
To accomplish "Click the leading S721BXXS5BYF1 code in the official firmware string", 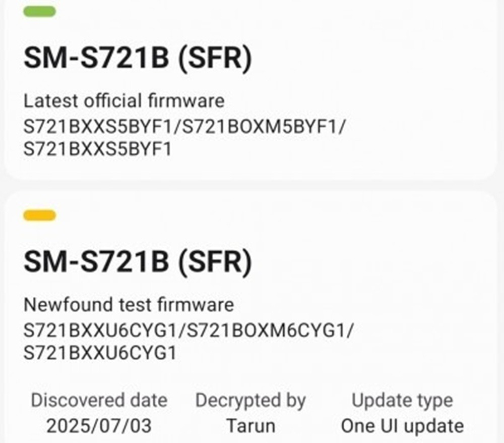I will [x=98, y=126].
